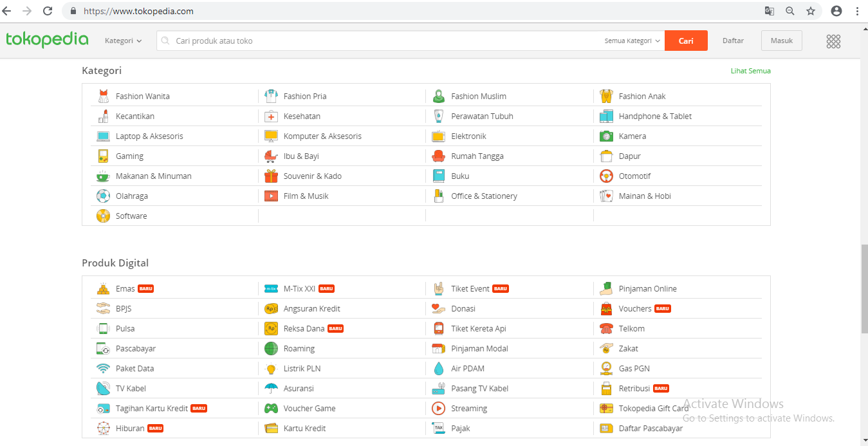868x446 pixels.
Task: Click the Ibu & Bayi stroller icon
Action: (x=271, y=156)
